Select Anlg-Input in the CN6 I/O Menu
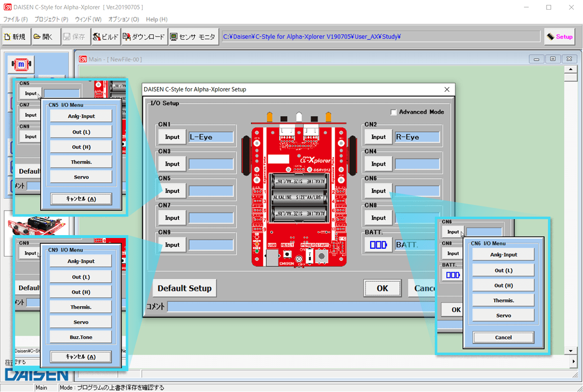The width and height of the screenshot is (583, 392). pos(503,255)
